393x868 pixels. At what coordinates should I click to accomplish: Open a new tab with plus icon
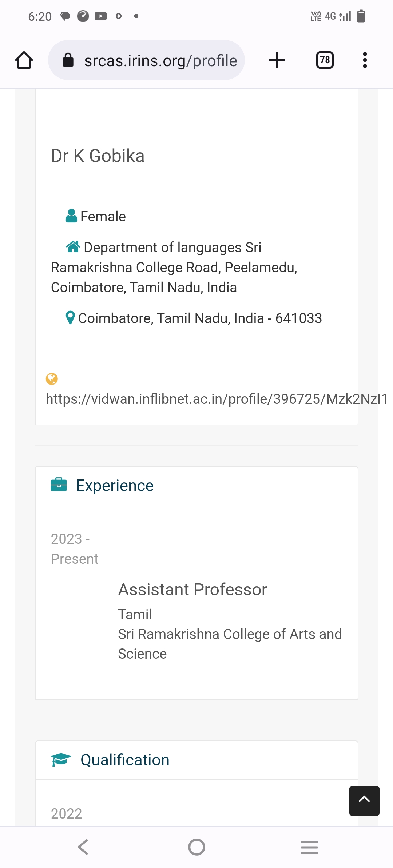coord(277,60)
